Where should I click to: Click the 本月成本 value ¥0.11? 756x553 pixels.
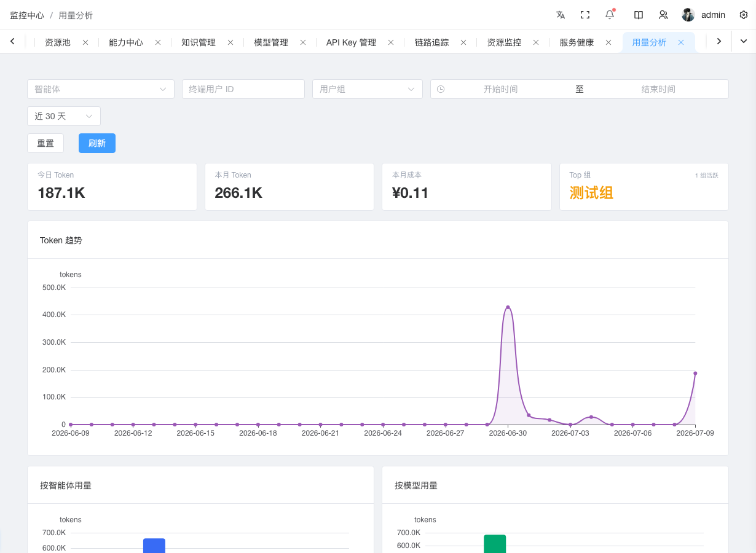tap(410, 193)
